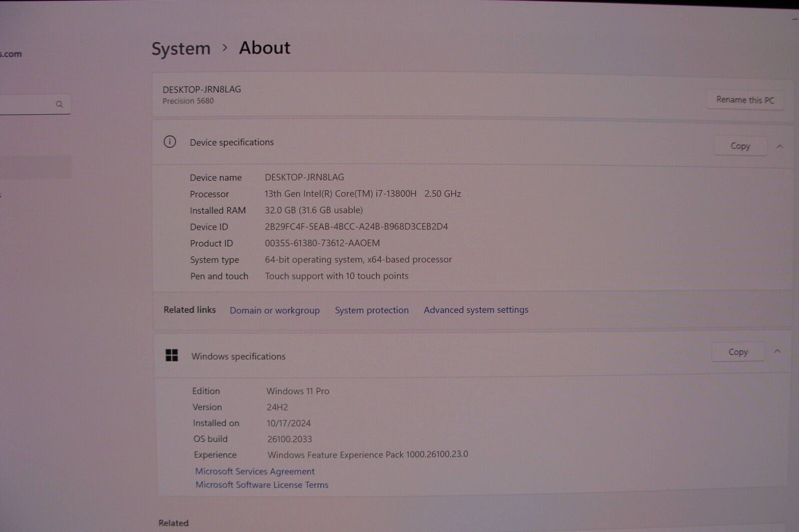
Task: Go back to System in breadcrumb
Action: (181, 48)
